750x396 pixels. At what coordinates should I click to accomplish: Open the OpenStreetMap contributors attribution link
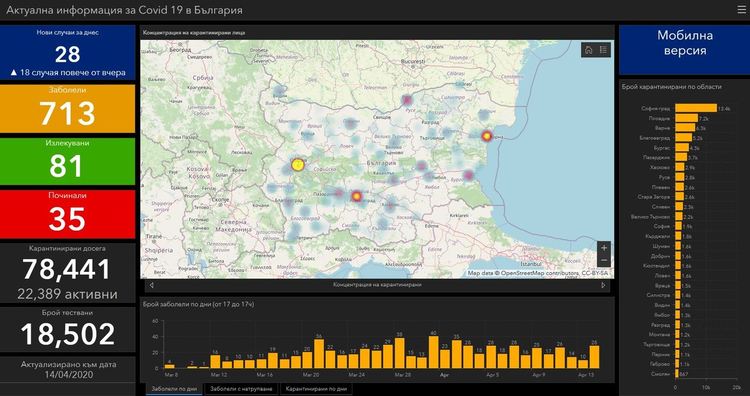(540, 273)
